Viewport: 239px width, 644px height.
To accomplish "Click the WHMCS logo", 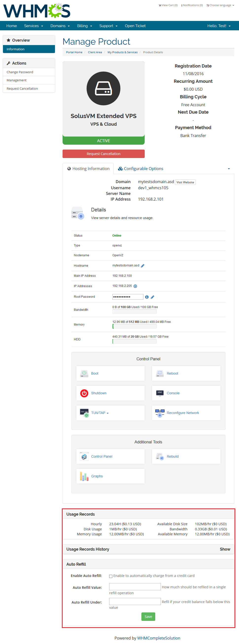I will click(37, 11).
